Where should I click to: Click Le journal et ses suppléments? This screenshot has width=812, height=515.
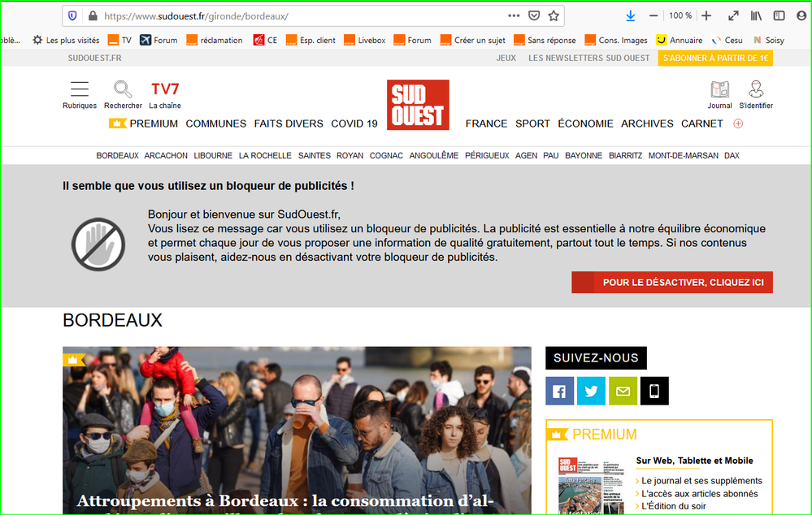pyautogui.click(x=701, y=481)
